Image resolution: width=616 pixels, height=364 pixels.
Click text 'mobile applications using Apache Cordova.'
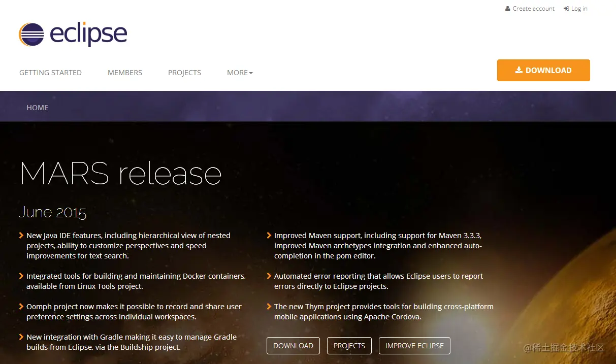tap(348, 317)
